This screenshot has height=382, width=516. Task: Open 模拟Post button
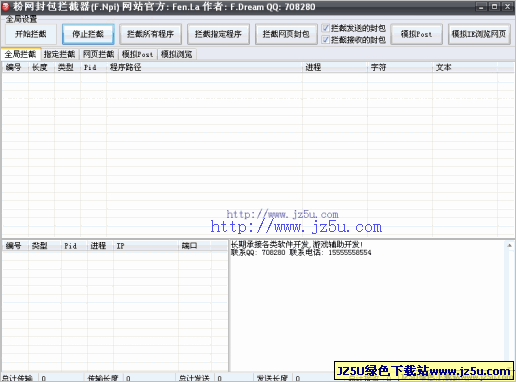tap(416, 34)
